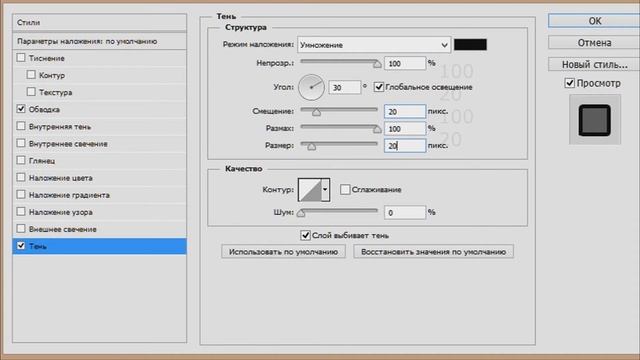Click the Размах value field
Viewport: 640px width, 360px height.
(405, 129)
